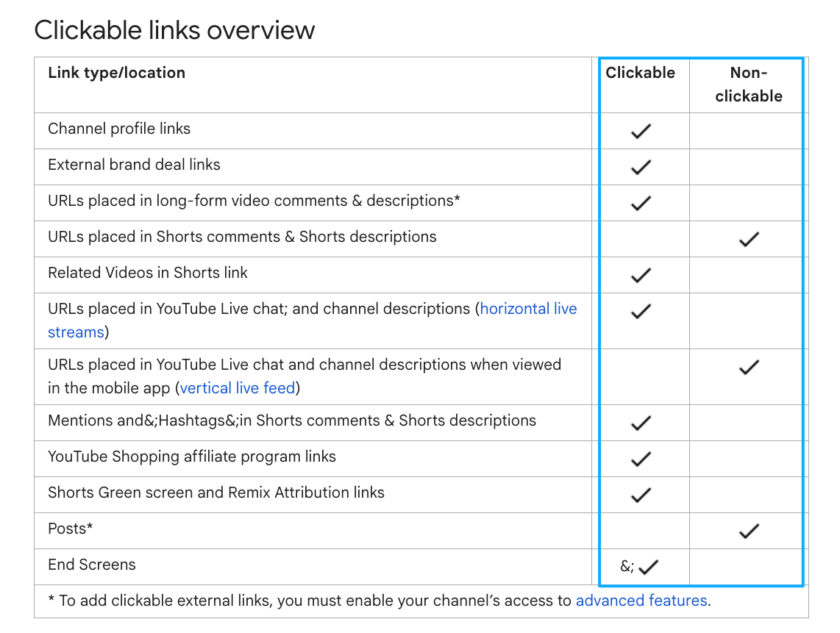Click 'URLs placed in long-form video comments' text
The height and width of the screenshot is (633, 840).
pos(254,201)
